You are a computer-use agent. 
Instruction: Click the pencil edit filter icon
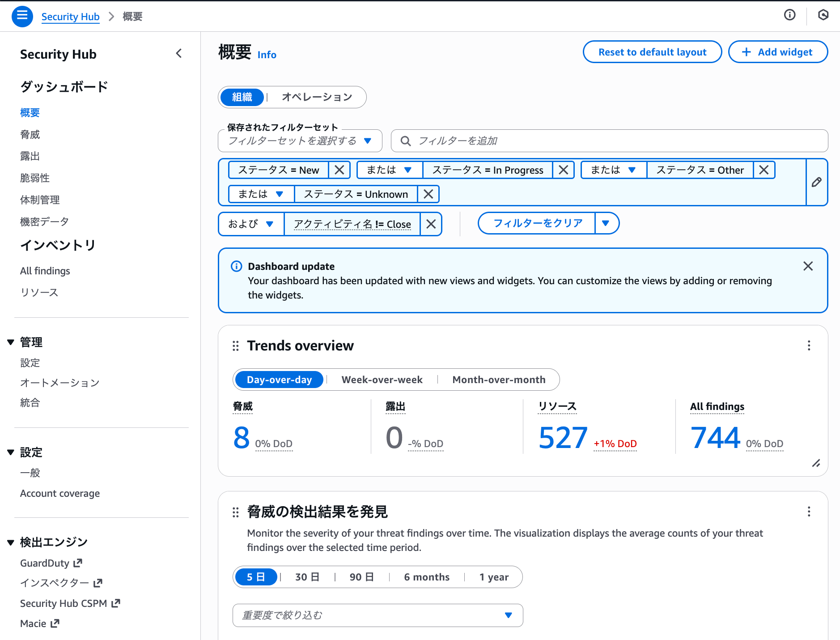pyautogui.click(x=816, y=182)
